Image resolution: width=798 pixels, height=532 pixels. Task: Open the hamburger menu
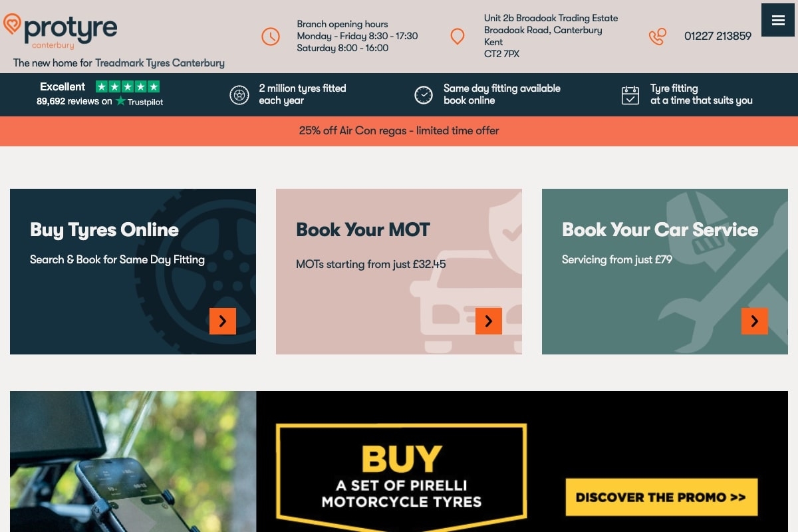tap(778, 20)
